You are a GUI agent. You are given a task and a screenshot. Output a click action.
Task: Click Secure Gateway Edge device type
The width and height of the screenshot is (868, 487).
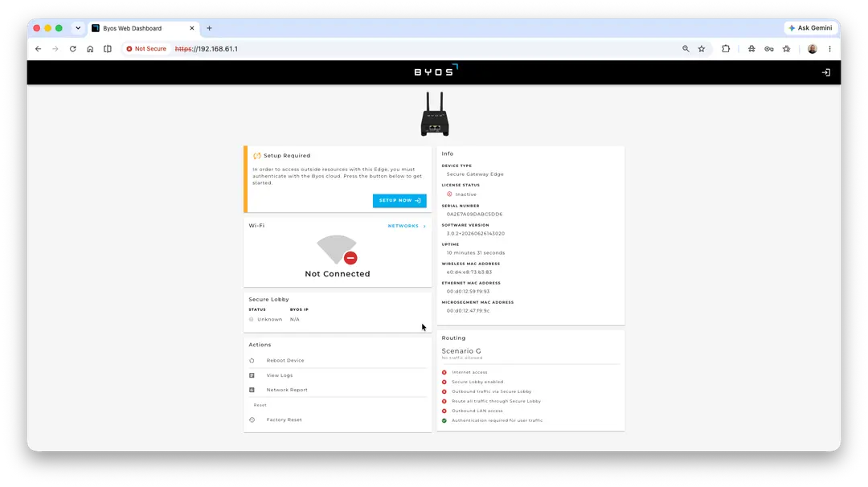point(475,174)
